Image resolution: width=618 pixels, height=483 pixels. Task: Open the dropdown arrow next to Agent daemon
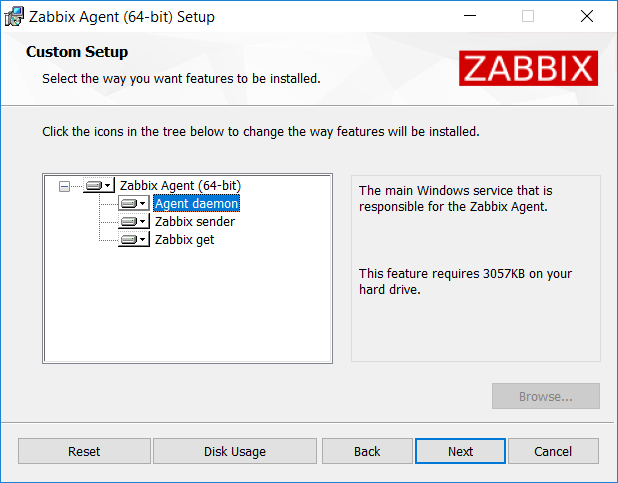pos(143,204)
